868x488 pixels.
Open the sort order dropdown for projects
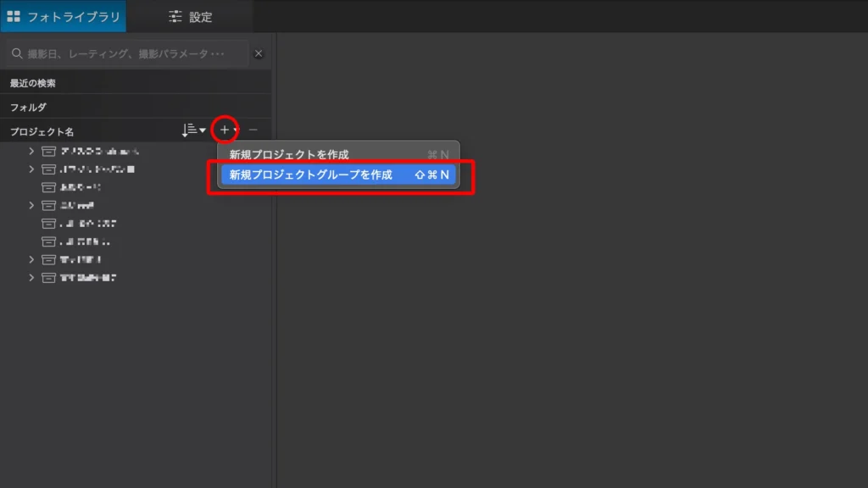[x=193, y=130]
